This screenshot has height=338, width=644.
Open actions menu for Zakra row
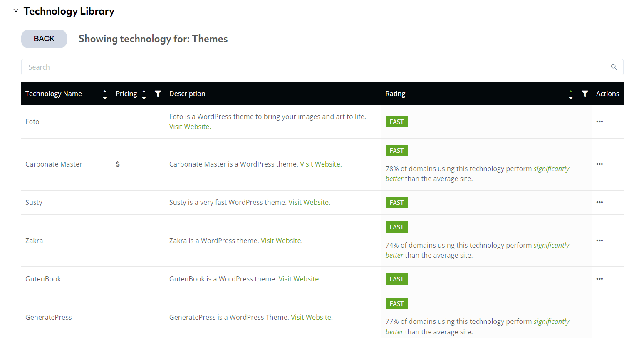point(599,241)
